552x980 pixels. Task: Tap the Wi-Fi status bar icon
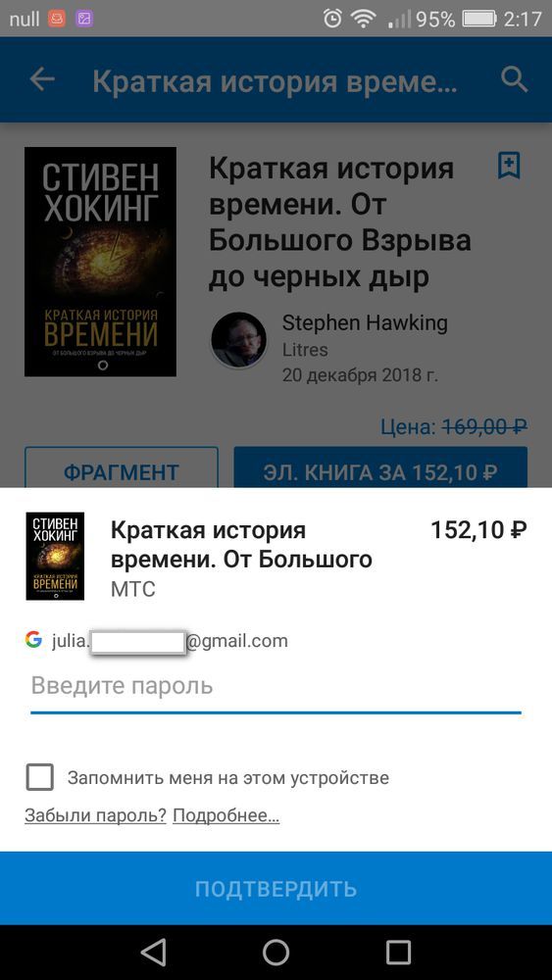point(363,19)
